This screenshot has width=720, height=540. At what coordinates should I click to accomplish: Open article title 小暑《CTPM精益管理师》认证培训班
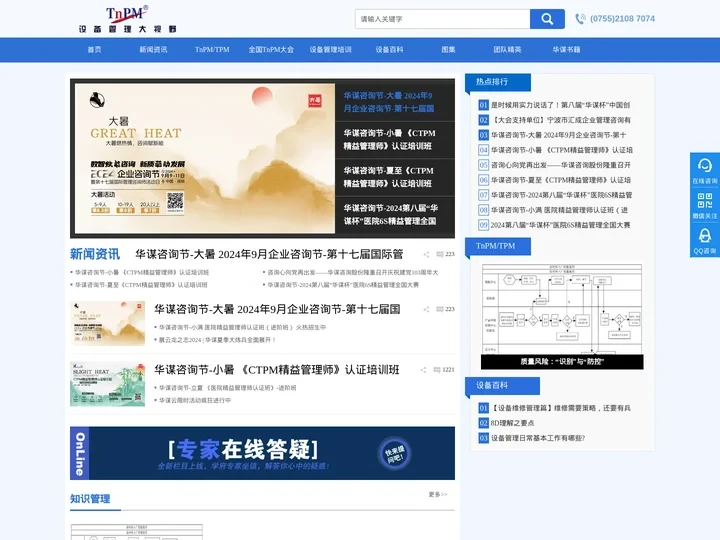[277, 370]
